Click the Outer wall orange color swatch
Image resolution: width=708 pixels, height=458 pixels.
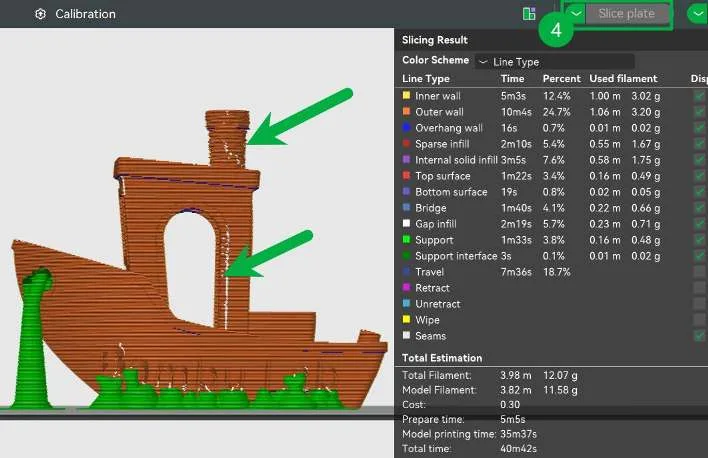(x=406, y=111)
